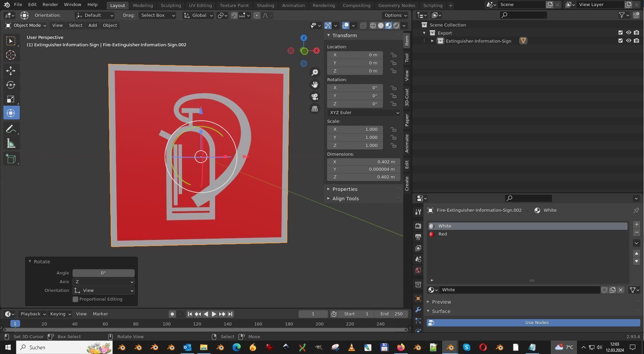Viewport: 644px width, 354px height.
Task: Open the Modifier properties wrench tab
Action: [418, 309]
